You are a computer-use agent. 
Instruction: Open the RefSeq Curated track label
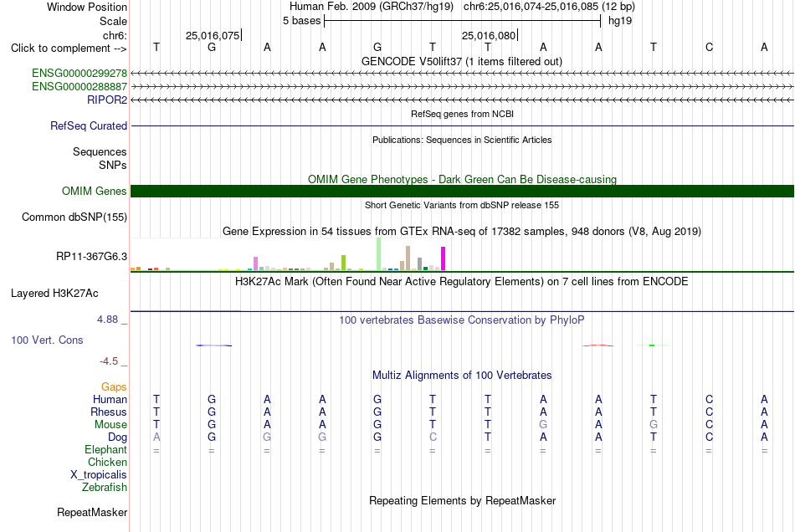pyautogui.click(x=89, y=125)
